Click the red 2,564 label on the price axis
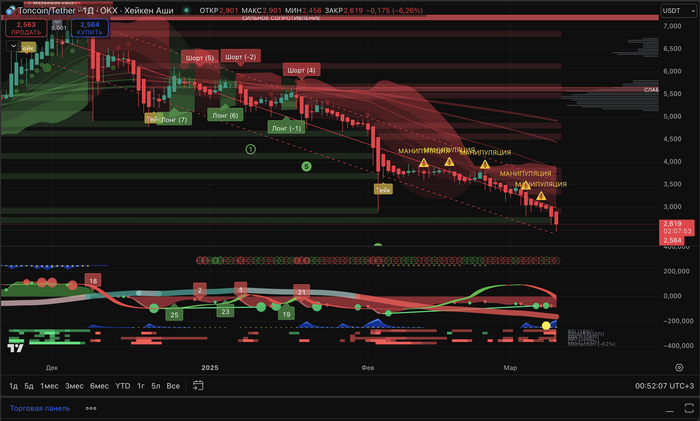Screen dimensions: 700x421 672,241
